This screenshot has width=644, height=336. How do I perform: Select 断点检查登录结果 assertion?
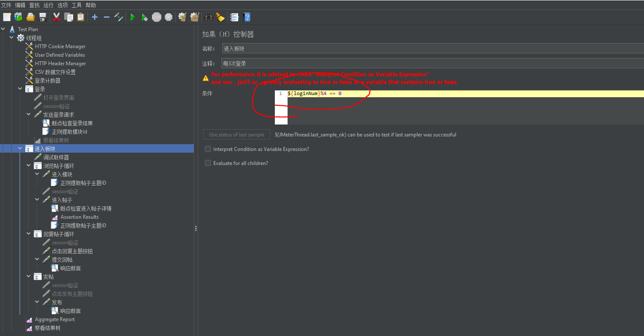tap(72, 123)
